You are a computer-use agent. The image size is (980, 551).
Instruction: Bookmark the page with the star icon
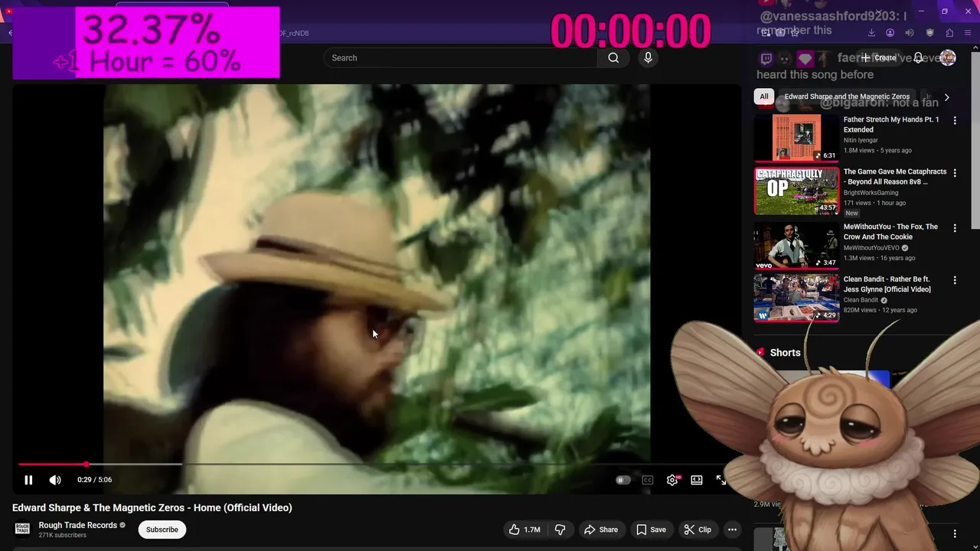click(x=794, y=32)
